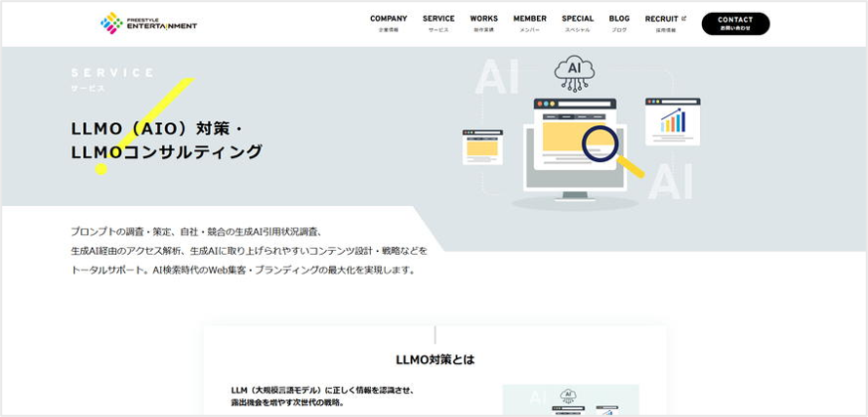
Task: Click the black CONTACT button
Action: [x=735, y=23]
